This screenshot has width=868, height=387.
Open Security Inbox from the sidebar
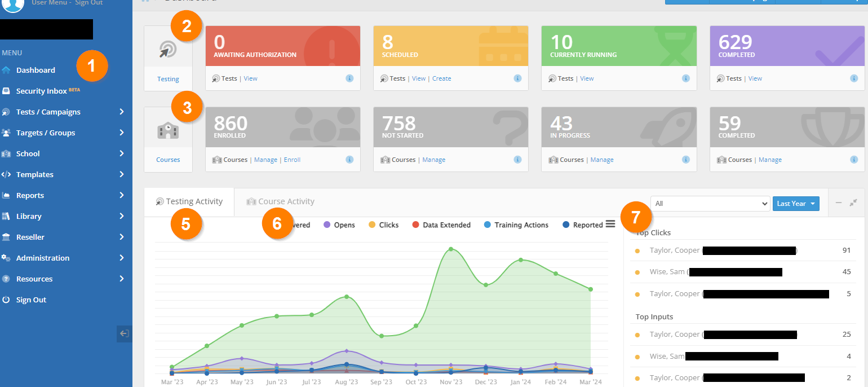pos(42,91)
